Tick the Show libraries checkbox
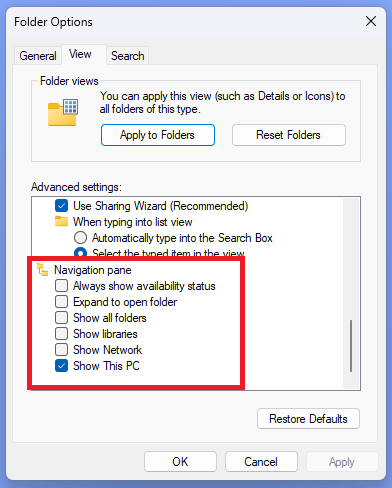 [61, 334]
